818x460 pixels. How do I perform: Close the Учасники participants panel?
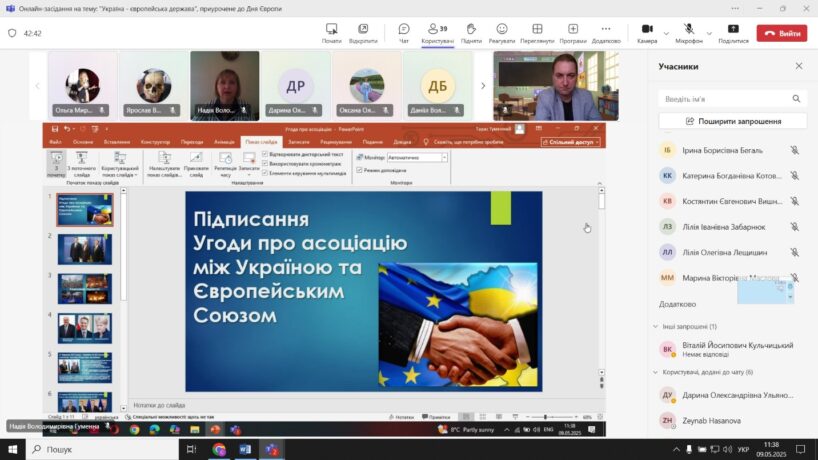798,66
